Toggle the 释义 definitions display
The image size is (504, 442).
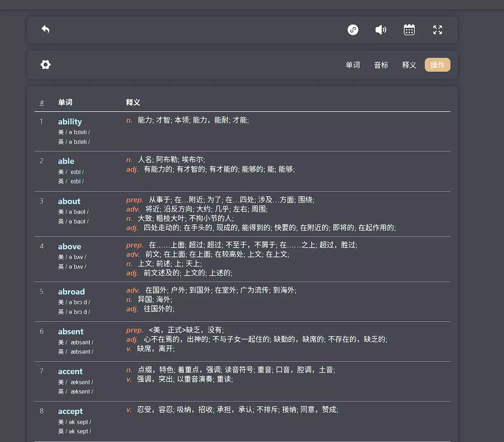coord(409,65)
